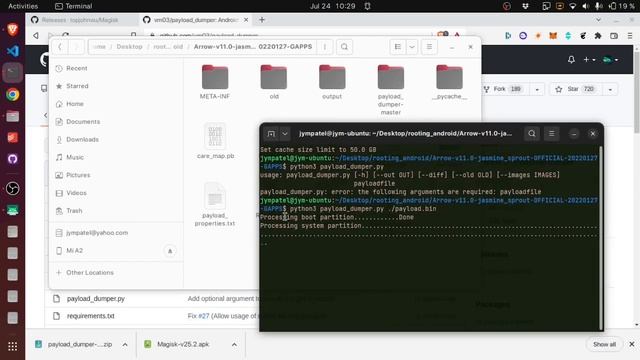Open the browser extensions puzzle icon

coord(598,36)
